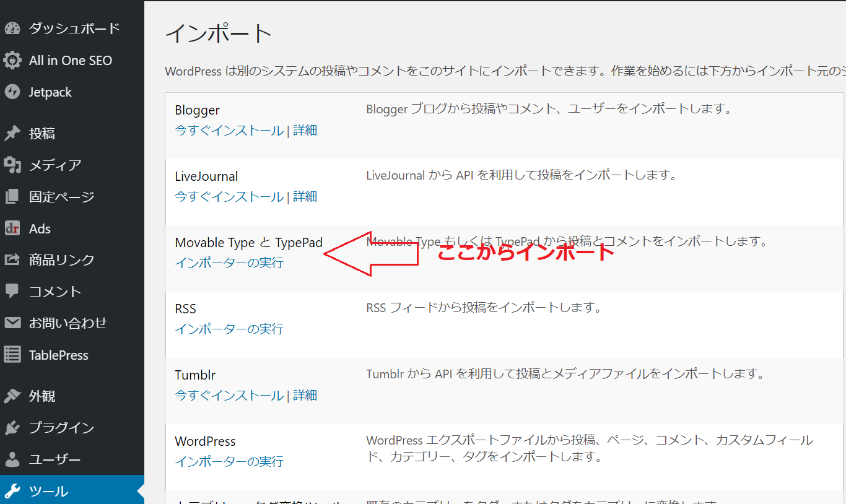View 詳細 details for LiveJournal importer
Screen dimensions: 846x504
click(x=305, y=197)
